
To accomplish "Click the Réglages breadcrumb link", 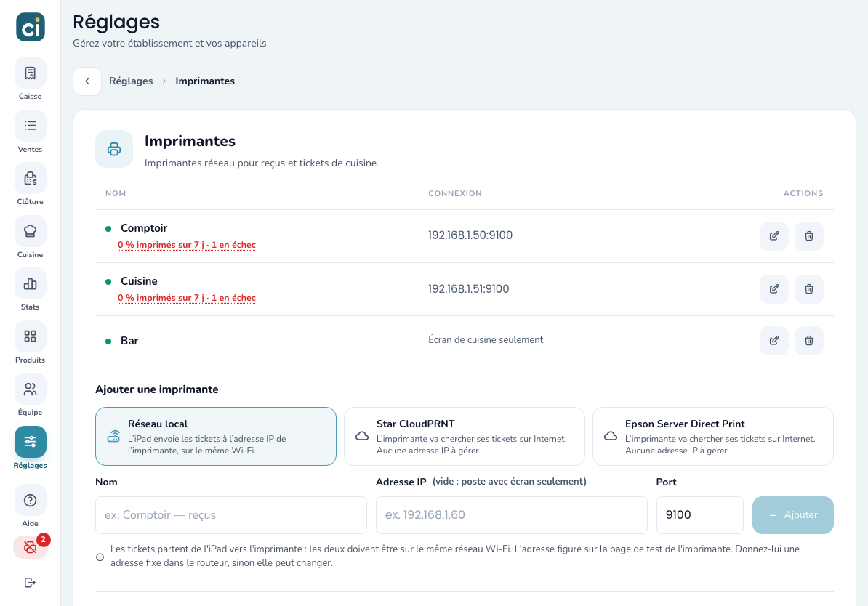I will 131,81.
